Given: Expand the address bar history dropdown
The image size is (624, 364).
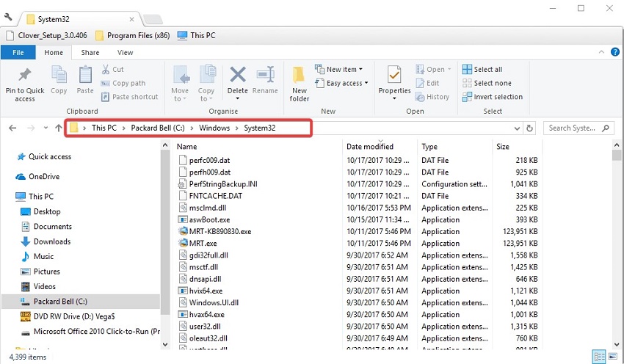Looking at the screenshot, I should point(515,128).
